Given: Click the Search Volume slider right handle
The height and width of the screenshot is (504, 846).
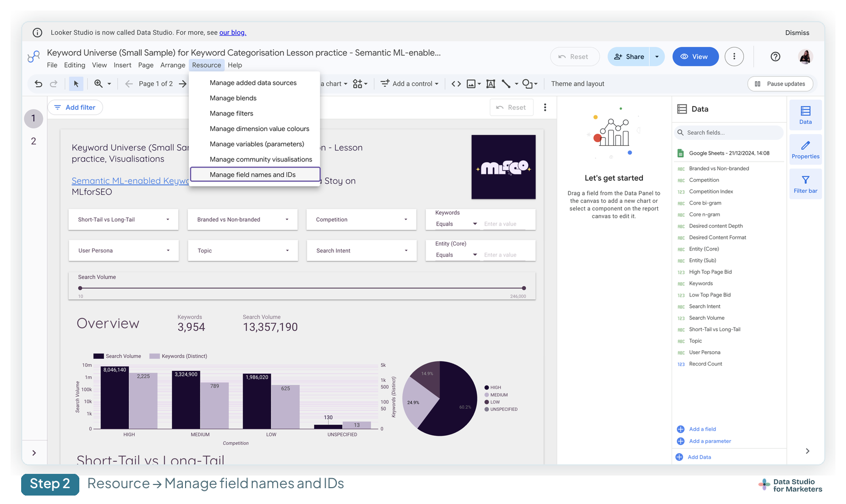Looking at the screenshot, I should [523, 288].
